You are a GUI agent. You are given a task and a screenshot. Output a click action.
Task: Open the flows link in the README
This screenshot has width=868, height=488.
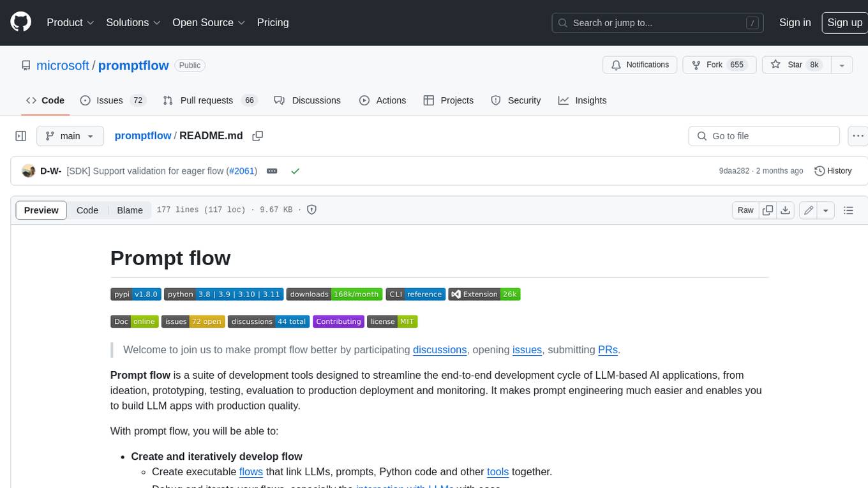251,472
